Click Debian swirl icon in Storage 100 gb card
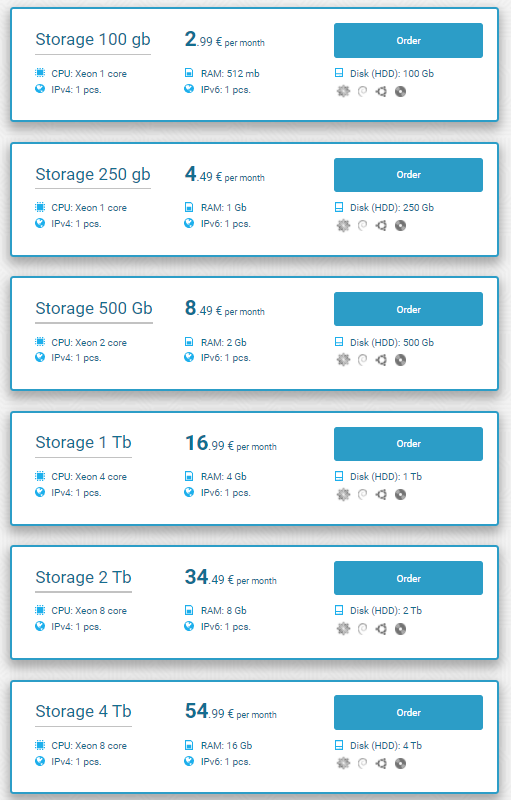The width and height of the screenshot is (511, 800). [x=362, y=91]
